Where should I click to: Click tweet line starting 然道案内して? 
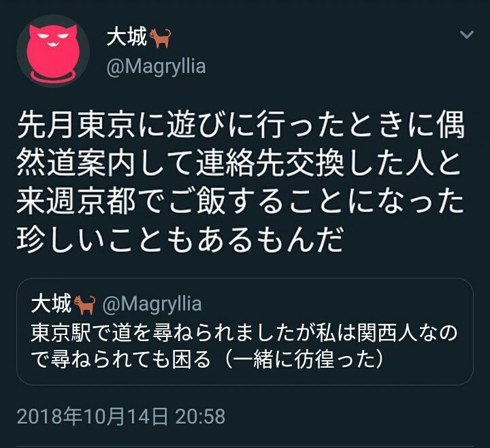tap(239, 164)
